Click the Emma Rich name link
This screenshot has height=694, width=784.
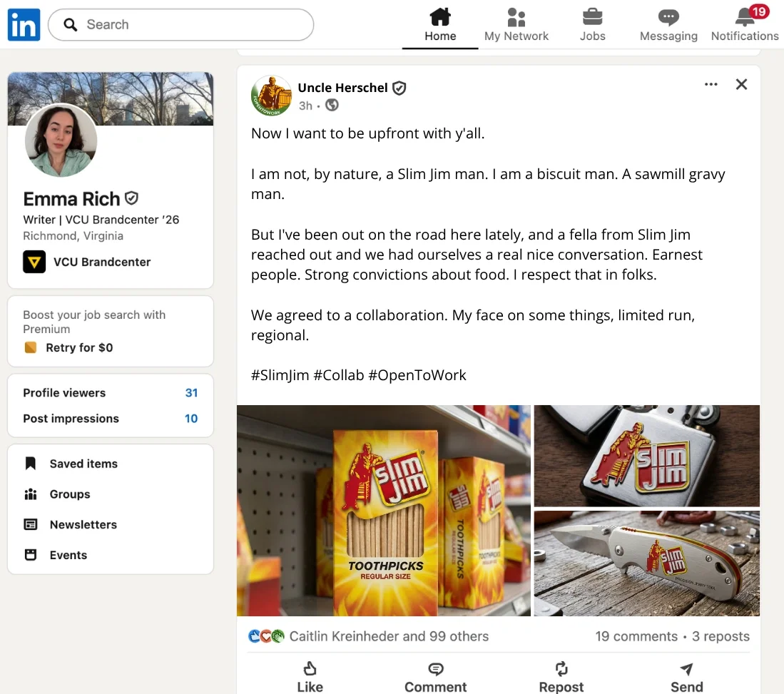[71, 199]
